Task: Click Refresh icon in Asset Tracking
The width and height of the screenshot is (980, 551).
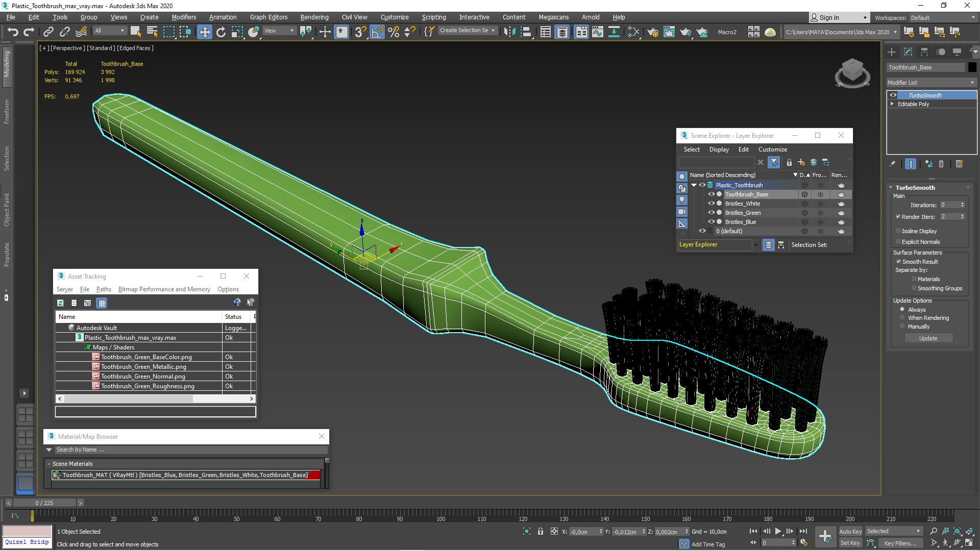Action: (x=60, y=303)
